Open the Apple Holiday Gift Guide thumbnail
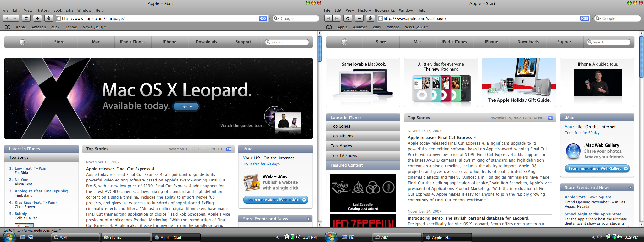 [519, 83]
